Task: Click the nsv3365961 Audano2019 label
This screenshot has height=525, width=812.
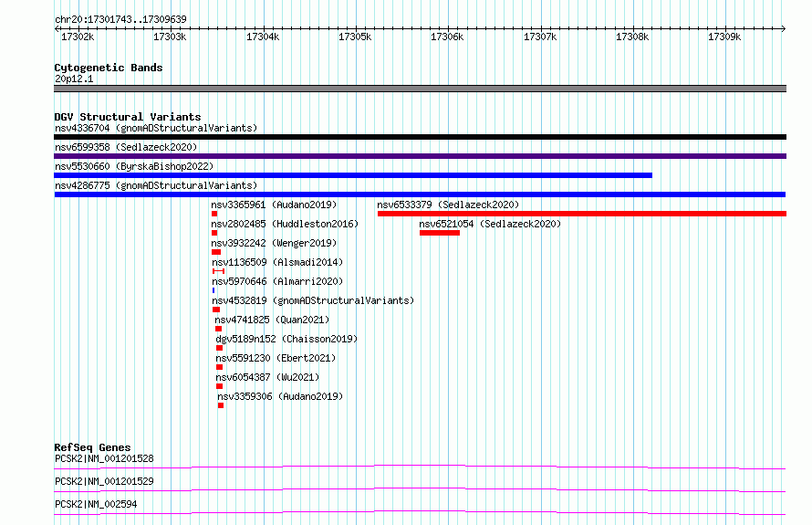Action: 274,205
